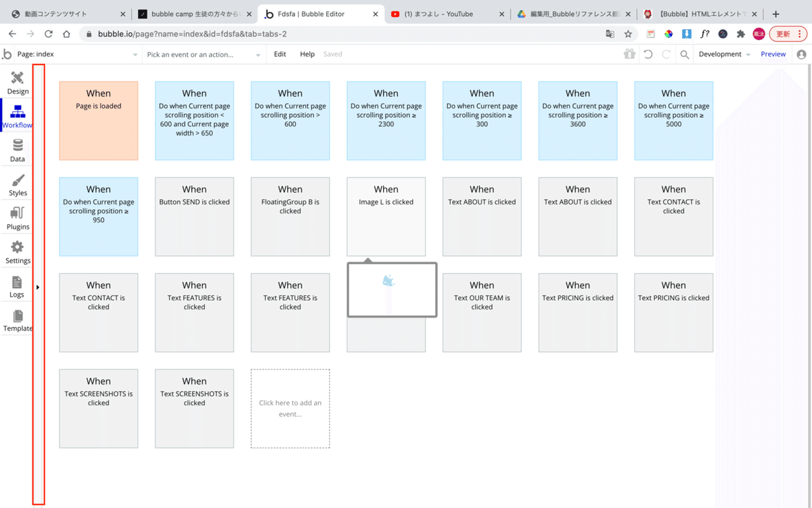The height and width of the screenshot is (508, 812).
Task: Undo the last editor change
Action: pos(648,54)
